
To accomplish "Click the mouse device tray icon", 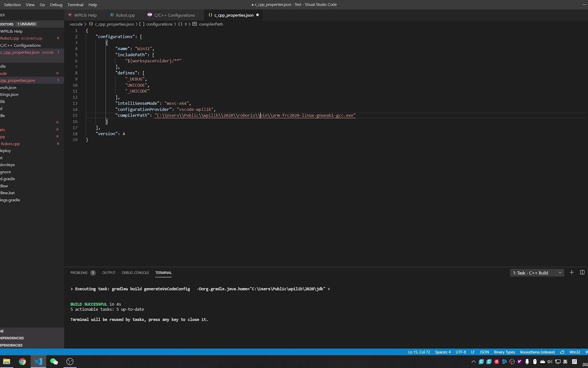I will (535, 362).
